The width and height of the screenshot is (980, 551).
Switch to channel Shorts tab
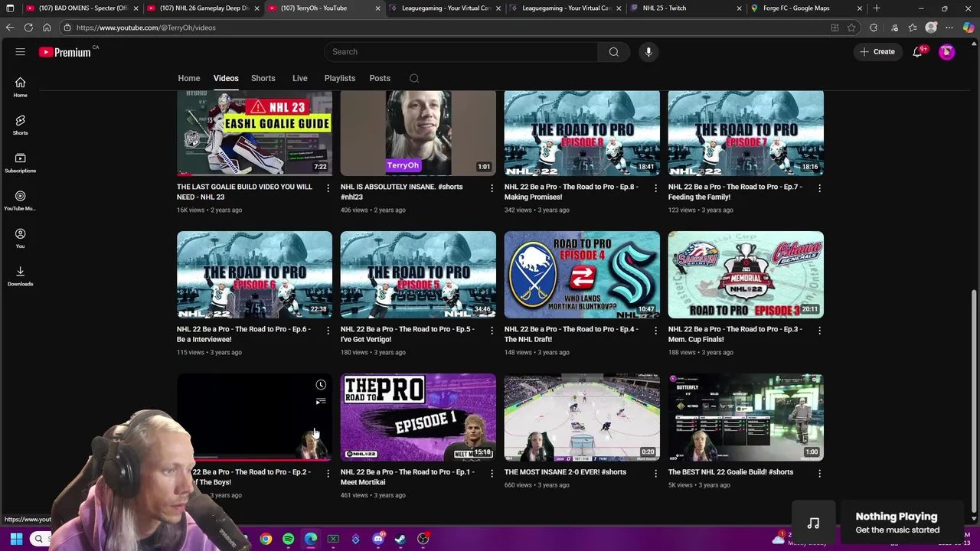(x=263, y=78)
